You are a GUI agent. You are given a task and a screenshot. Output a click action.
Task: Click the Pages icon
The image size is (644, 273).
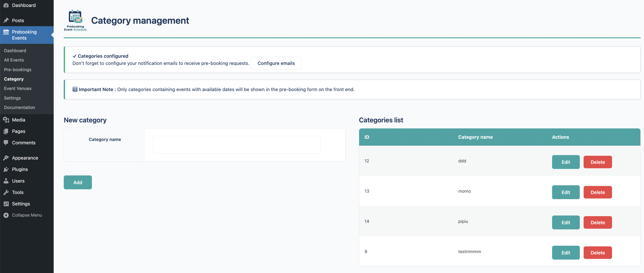click(x=6, y=131)
